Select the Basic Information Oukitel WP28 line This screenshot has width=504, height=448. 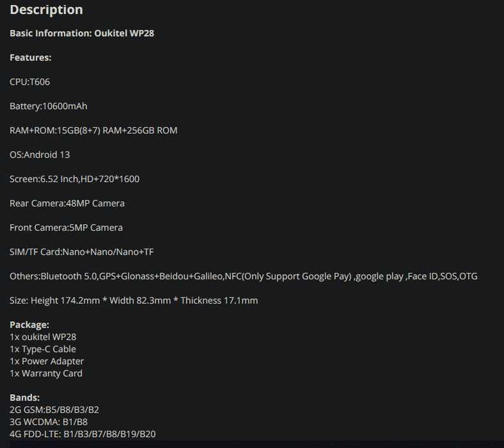(81, 33)
